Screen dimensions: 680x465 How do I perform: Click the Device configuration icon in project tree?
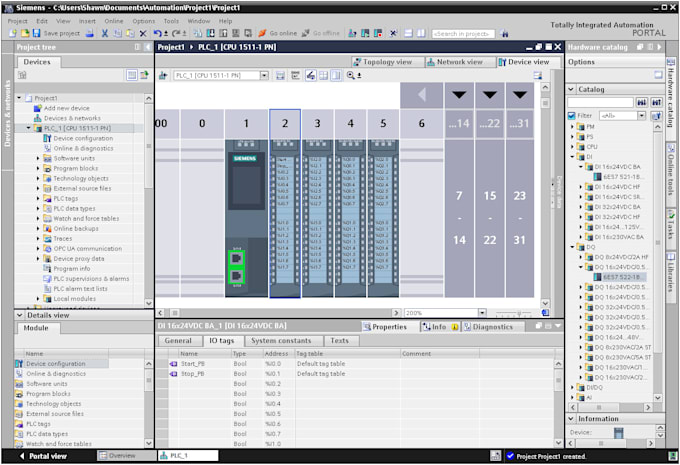47,138
